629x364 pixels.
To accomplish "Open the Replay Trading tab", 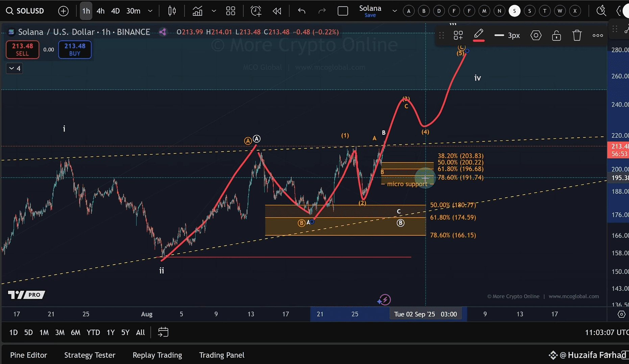I will tap(157, 355).
